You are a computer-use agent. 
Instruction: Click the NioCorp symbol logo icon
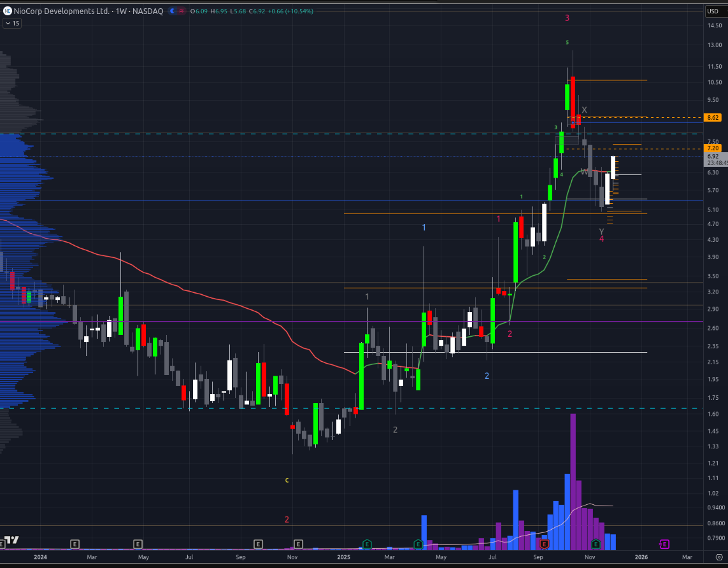7,11
